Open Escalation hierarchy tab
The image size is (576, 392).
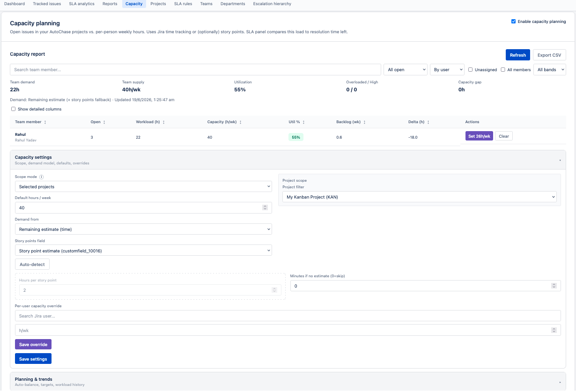tap(272, 4)
